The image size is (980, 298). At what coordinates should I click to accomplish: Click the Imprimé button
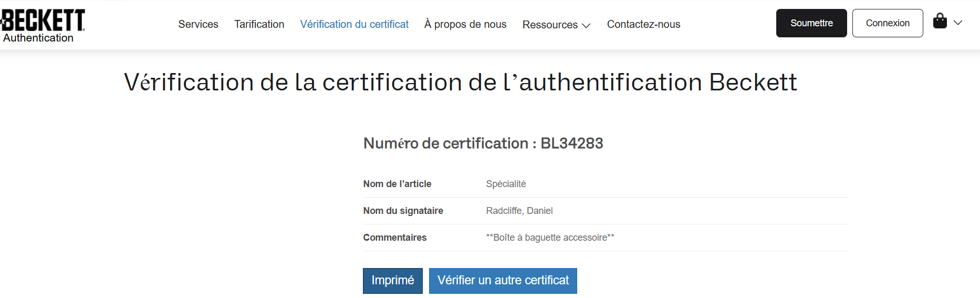tap(393, 281)
